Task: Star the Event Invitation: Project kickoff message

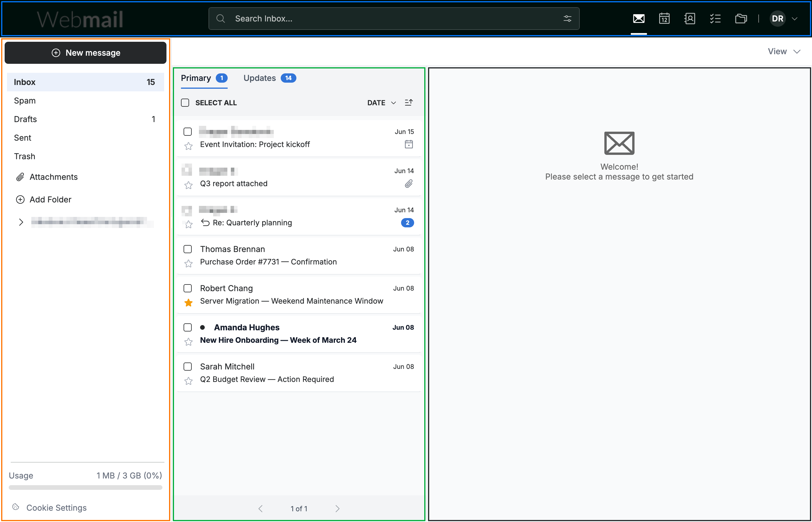Action: (188, 146)
